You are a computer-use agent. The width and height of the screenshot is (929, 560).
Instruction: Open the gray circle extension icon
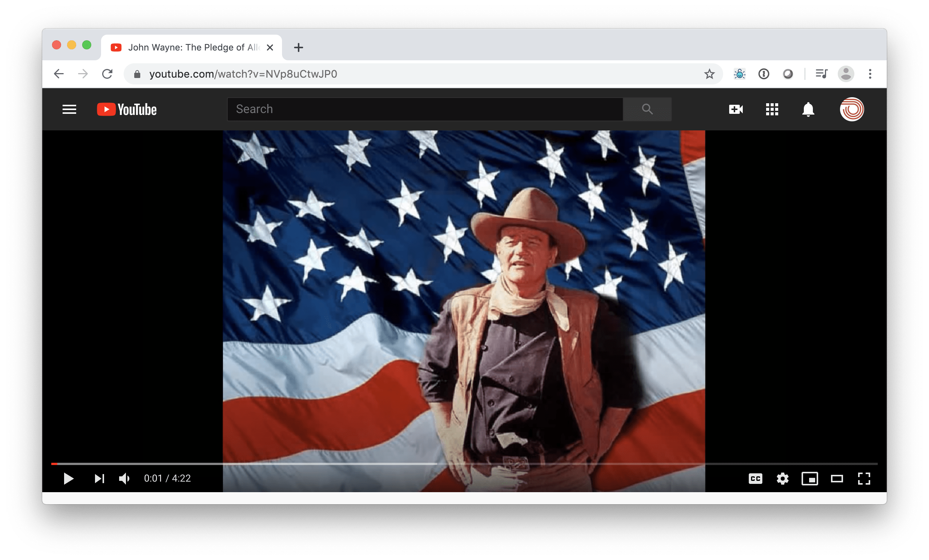click(788, 74)
